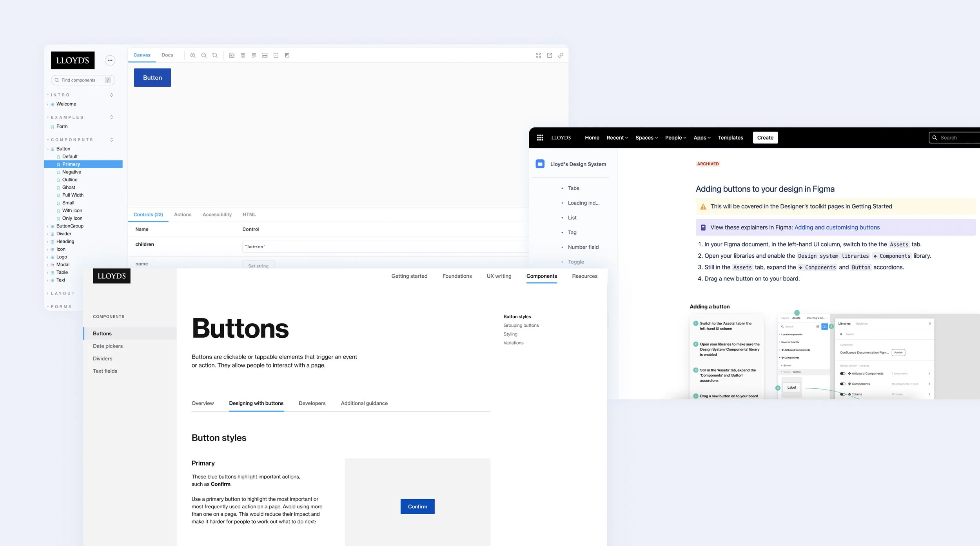The height and width of the screenshot is (546, 980).
Task: Toggle the Components library switch
Action: pos(842,384)
